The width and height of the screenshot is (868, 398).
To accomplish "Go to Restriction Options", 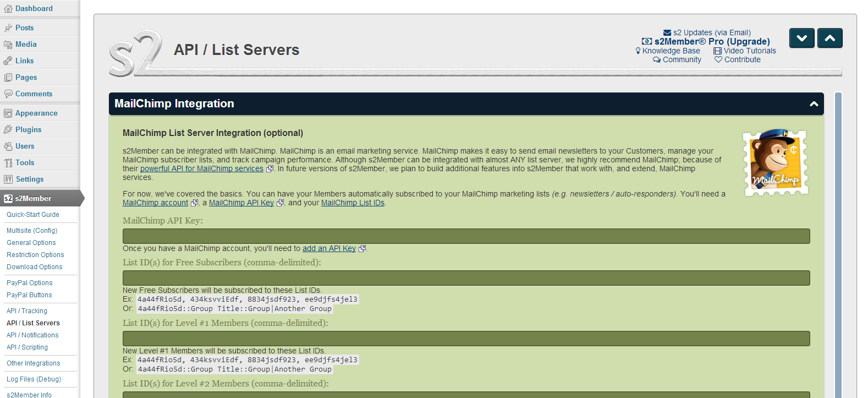I will click(35, 255).
